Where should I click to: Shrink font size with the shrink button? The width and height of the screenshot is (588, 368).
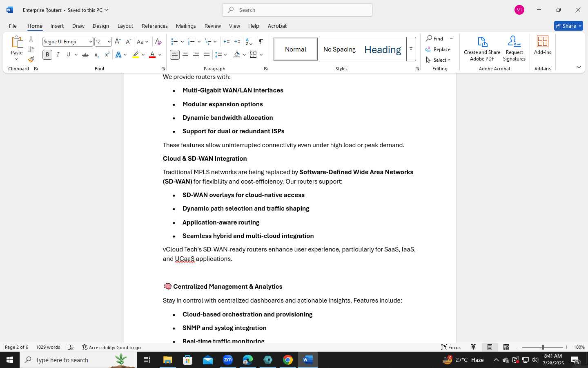point(128,42)
